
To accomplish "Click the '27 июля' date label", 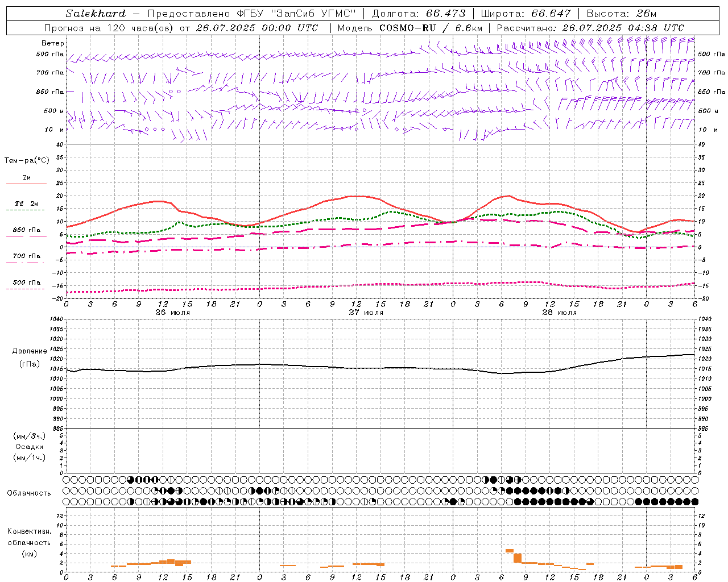I will [x=366, y=313].
